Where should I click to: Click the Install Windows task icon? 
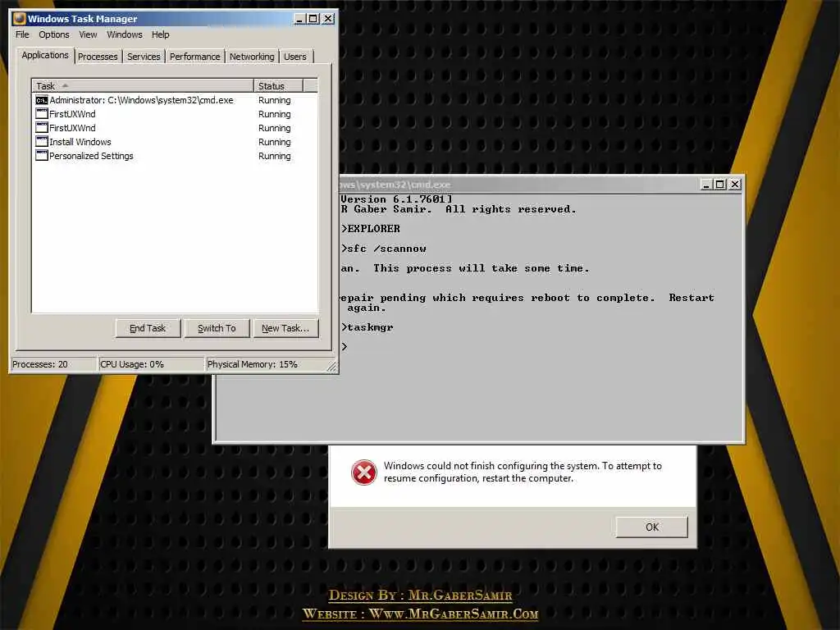point(41,141)
